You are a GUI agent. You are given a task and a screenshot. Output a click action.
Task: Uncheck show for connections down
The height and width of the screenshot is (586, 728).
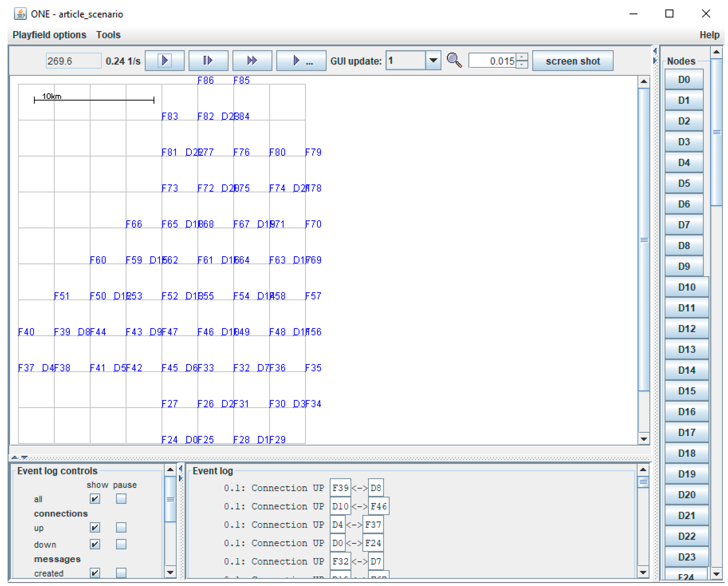[95, 544]
